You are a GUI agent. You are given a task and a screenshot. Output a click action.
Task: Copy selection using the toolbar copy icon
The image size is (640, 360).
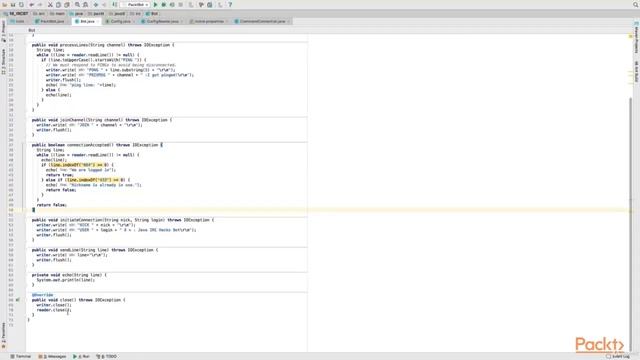click(x=58, y=4)
